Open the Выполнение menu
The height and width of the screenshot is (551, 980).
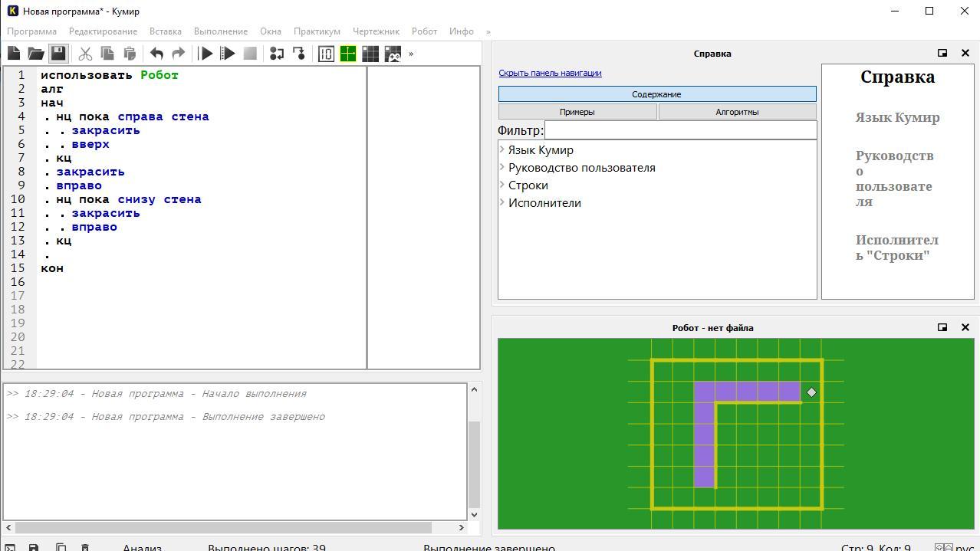point(221,31)
